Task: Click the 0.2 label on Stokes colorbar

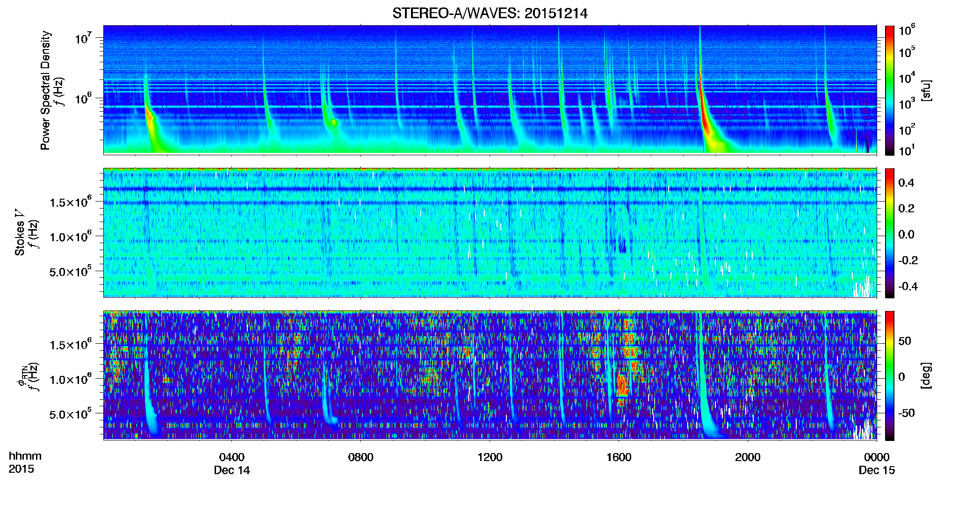Action: pyautogui.click(x=906, y=209)
